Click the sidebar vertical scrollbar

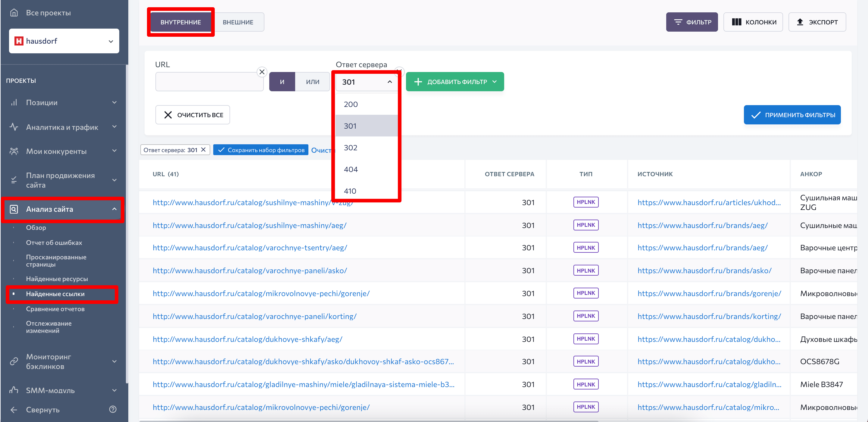pyautogui.click(x=127, y=224)
